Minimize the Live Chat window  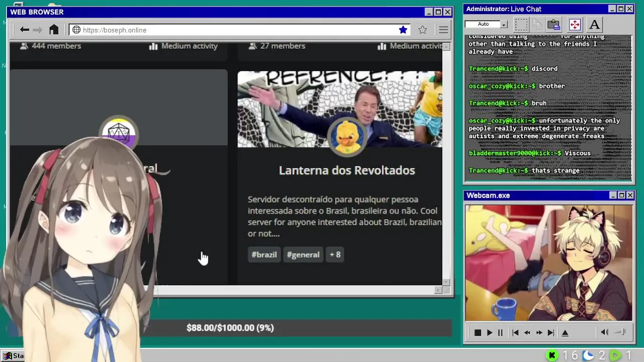point(612,9)
